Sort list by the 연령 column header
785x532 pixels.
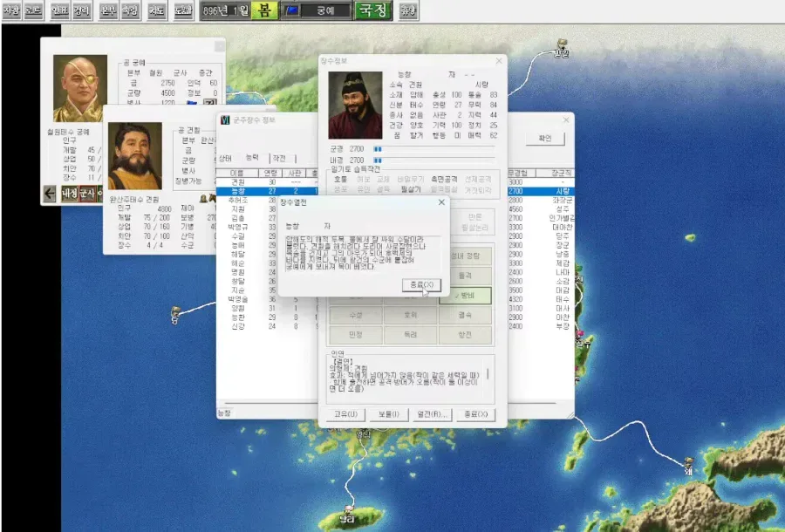pyautogui.click(x=270, y=174)
